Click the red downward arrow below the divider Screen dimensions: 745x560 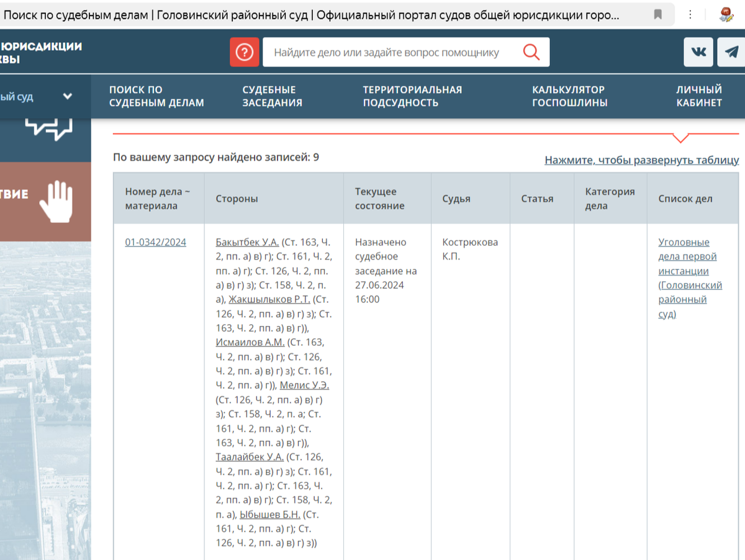(x=681, y=138)
